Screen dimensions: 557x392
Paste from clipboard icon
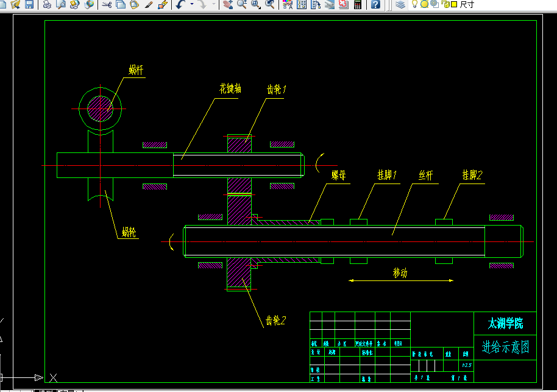click(x=134, y=4)
